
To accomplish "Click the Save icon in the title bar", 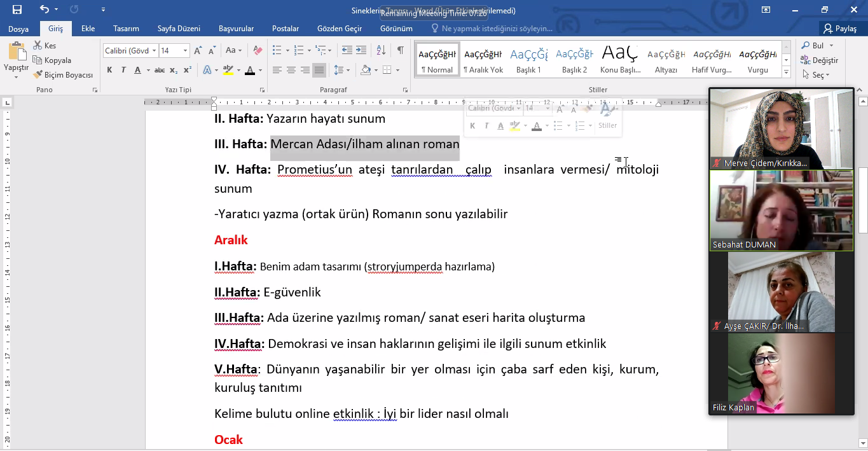I will coord(17,10).
